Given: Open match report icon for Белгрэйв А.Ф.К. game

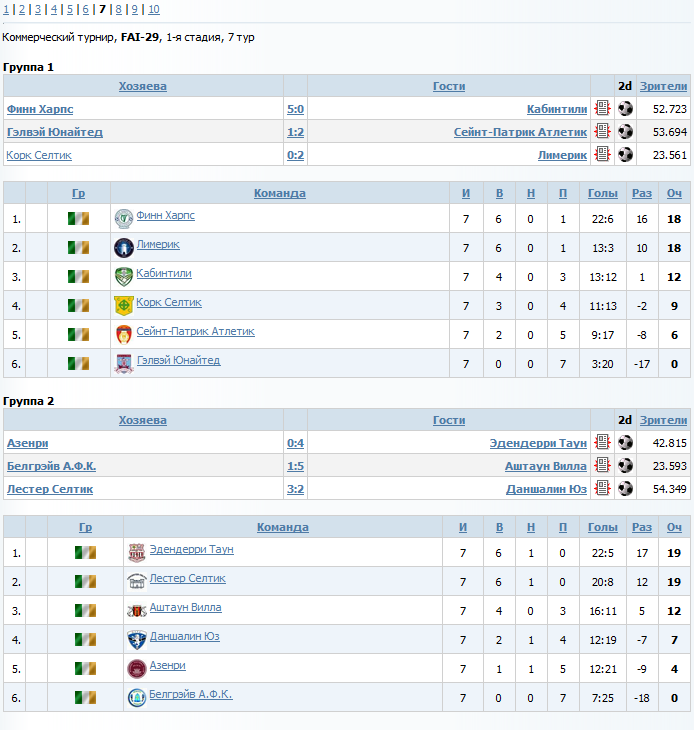Looking at the screenshot, I should pyautogui.click(x=602, y=465).
